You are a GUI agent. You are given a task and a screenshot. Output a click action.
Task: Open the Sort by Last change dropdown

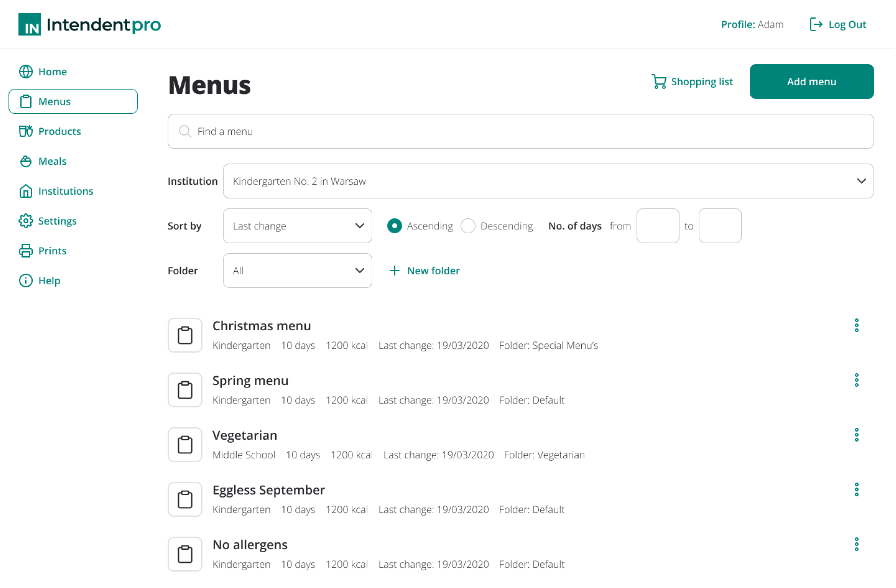pos(297,226)
